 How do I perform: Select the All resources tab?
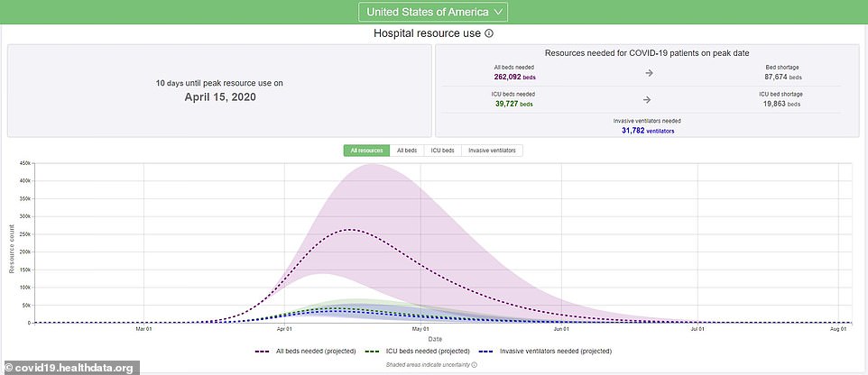tap(366, 151)
